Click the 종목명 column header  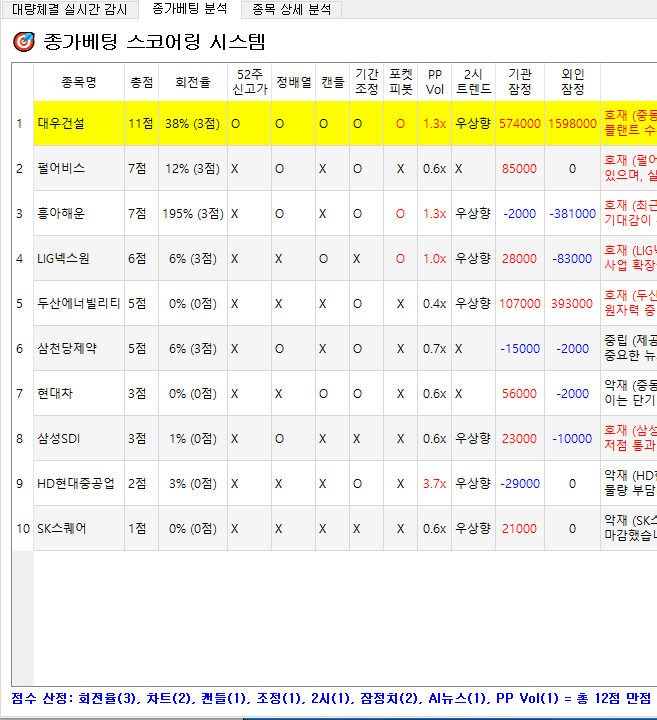[x=78, y=82]
